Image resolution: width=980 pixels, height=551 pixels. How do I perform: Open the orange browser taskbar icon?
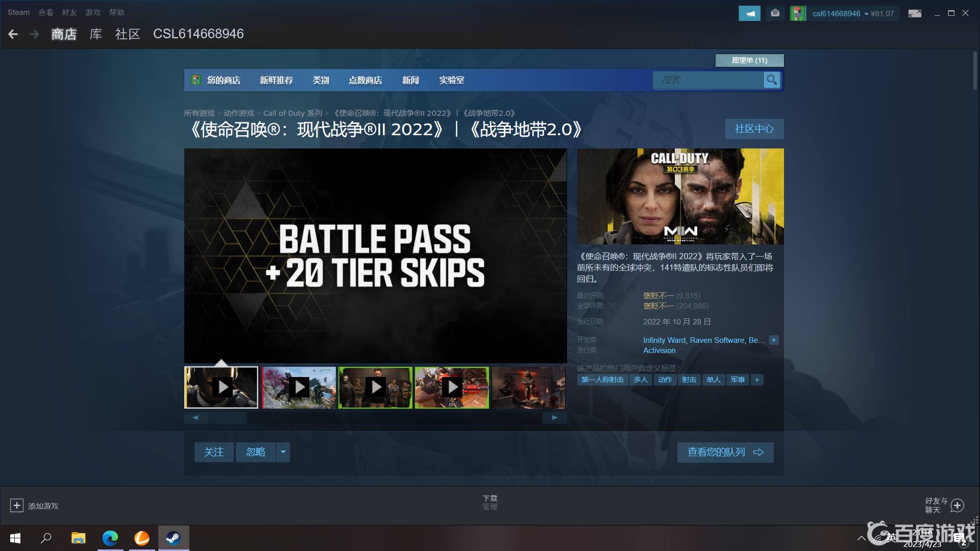pos(142,538)
